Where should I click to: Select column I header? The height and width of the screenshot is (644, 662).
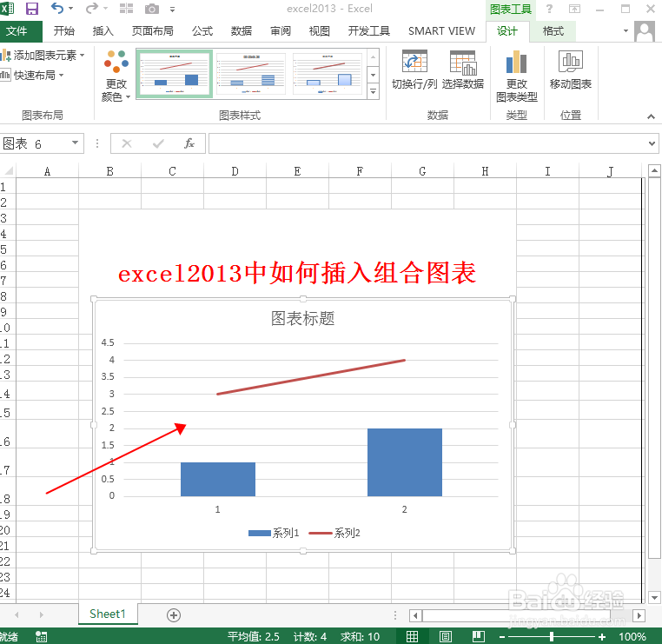[547, 171]
